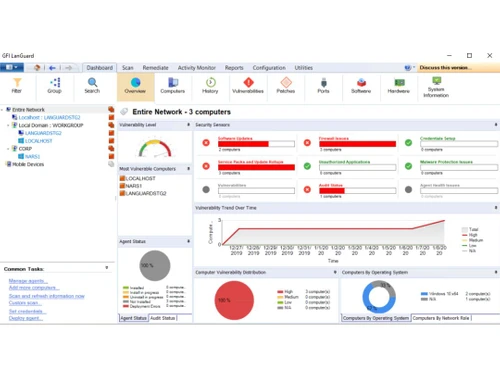This screenshot has height=375, width=500.
Task: Open the History view
Action: [210, 86]
